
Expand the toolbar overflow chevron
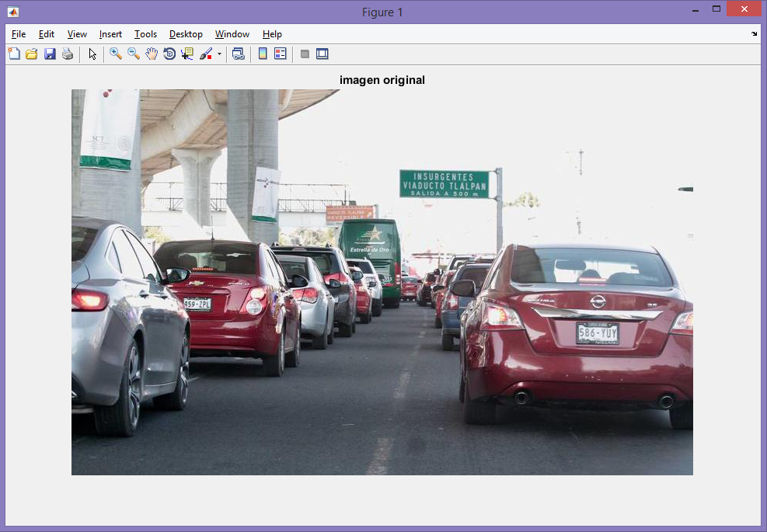pos(754,33)
